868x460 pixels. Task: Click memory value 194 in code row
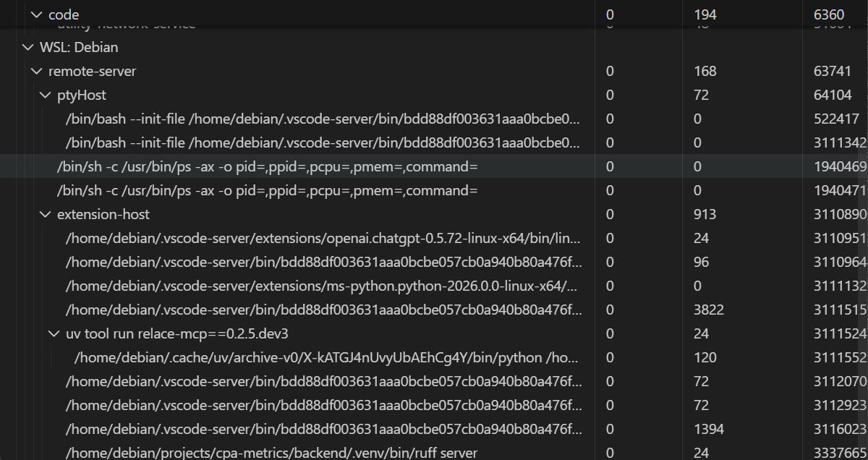[x=705, y=14]
